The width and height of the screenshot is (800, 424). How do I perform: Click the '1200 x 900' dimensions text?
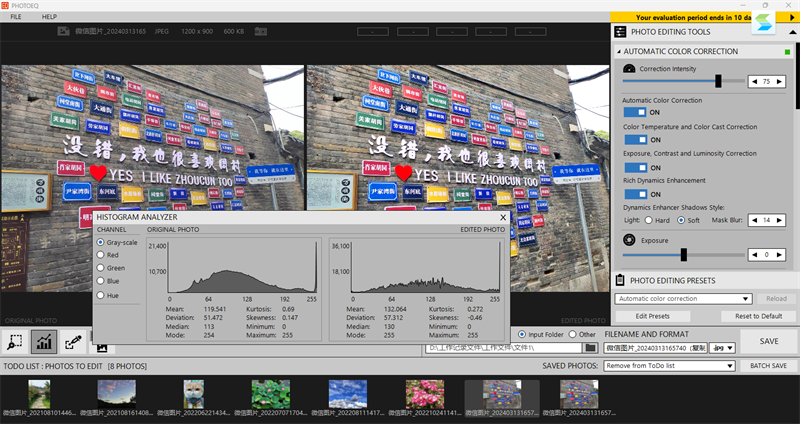(x=197, y=32)
